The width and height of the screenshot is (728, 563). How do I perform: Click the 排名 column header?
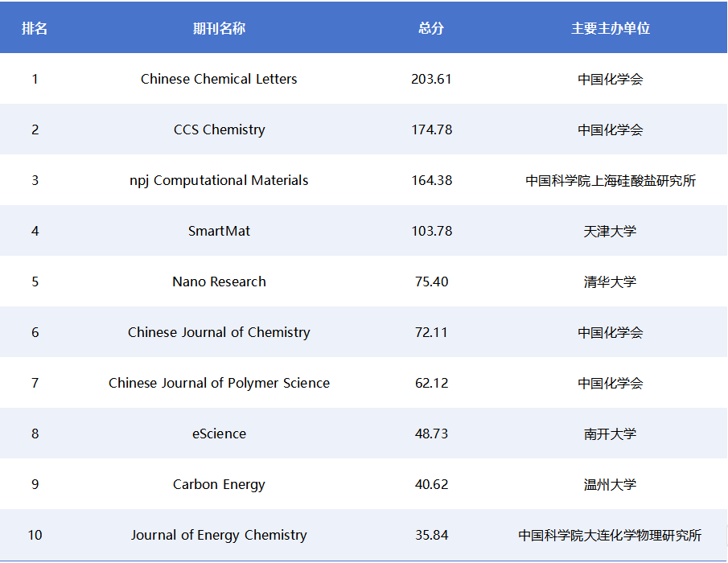[35, 28]
